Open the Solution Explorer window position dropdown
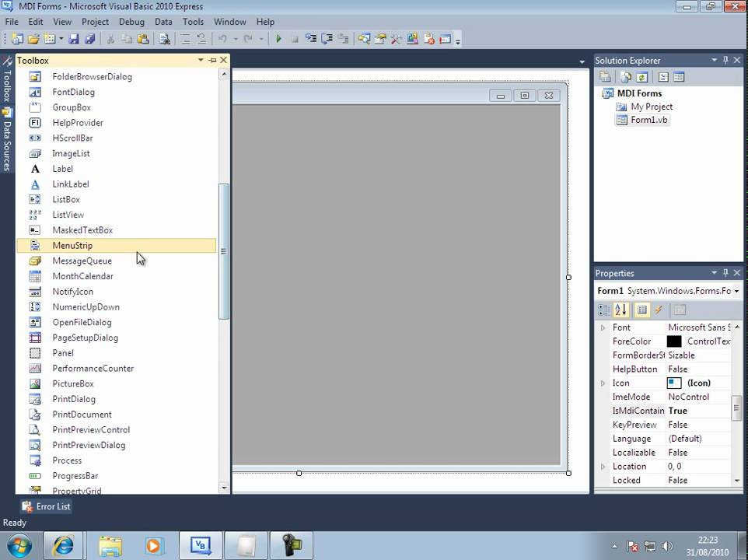The height and width of the screenshot is (560, 748). [x=714, y=60]
